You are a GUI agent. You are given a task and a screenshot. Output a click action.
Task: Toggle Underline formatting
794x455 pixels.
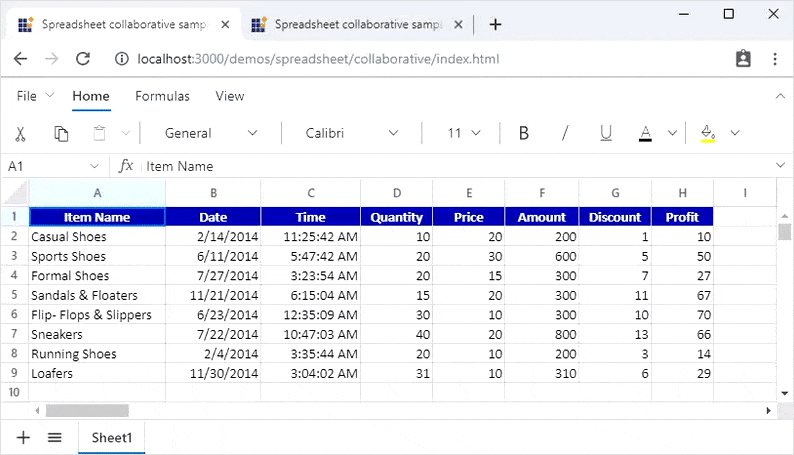[605, 133]
